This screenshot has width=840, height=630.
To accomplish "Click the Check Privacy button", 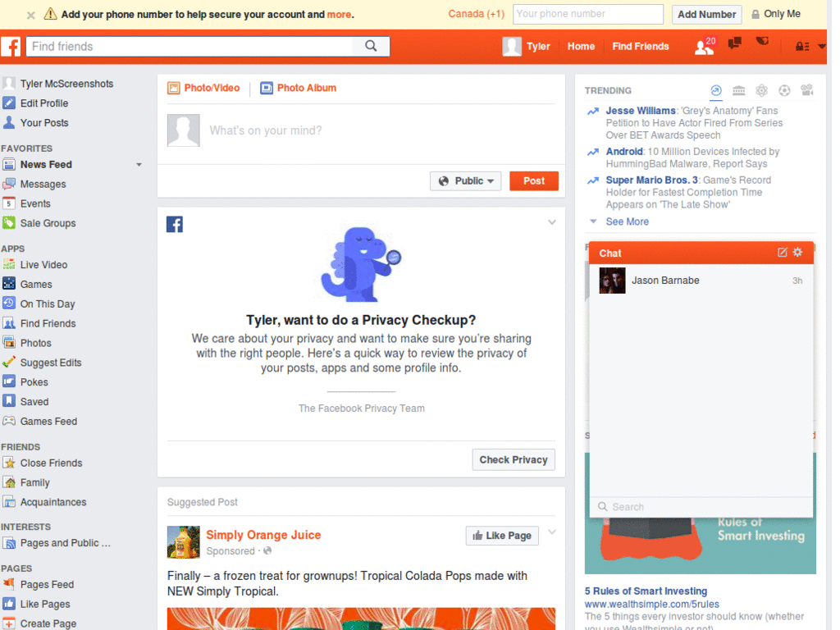I will pos(514,459).
